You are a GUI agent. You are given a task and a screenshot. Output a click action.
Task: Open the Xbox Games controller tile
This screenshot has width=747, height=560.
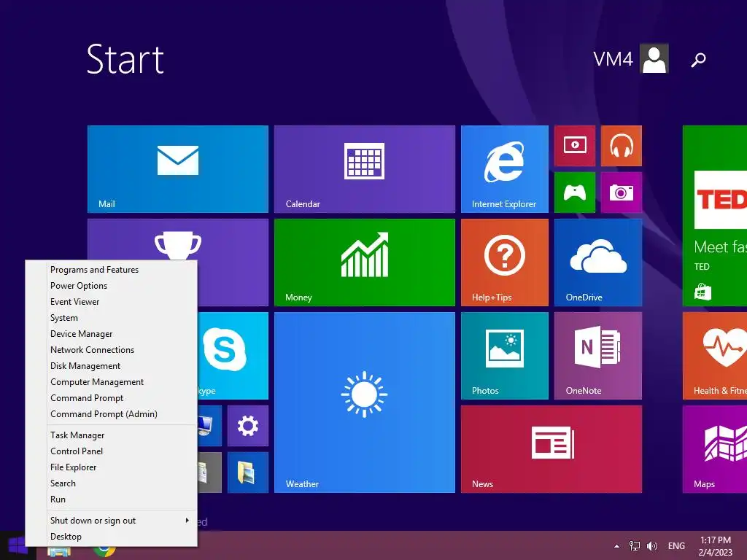click(x=575, y=192)
